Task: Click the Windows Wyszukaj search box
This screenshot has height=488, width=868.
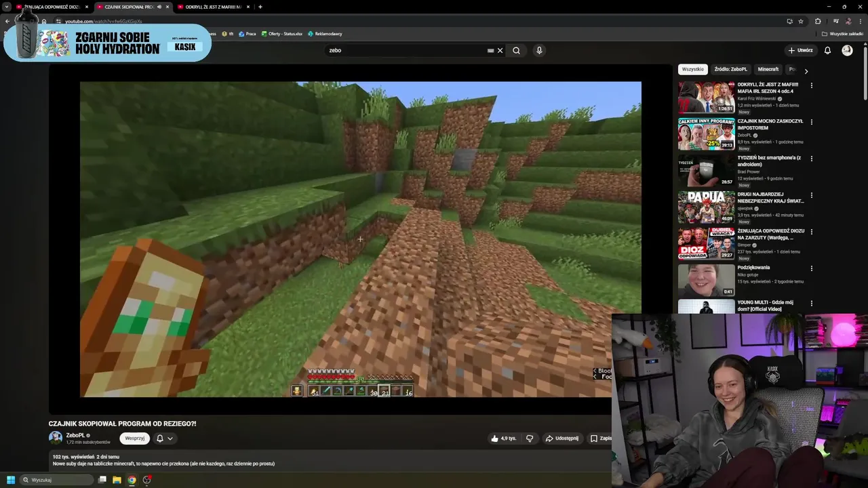Action: (x=56, y=480)
